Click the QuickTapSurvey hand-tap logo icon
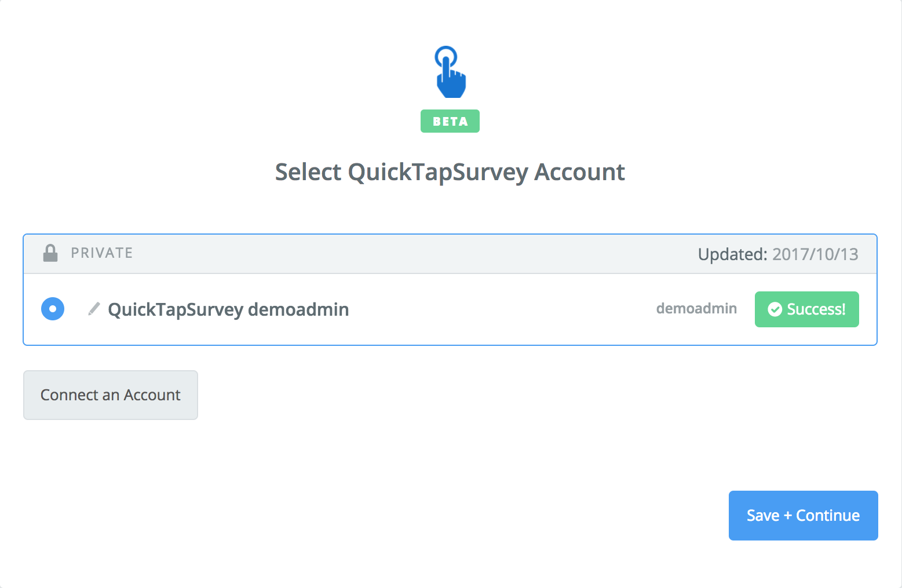Screen dimensions: 902x588 tap(450, 72)
